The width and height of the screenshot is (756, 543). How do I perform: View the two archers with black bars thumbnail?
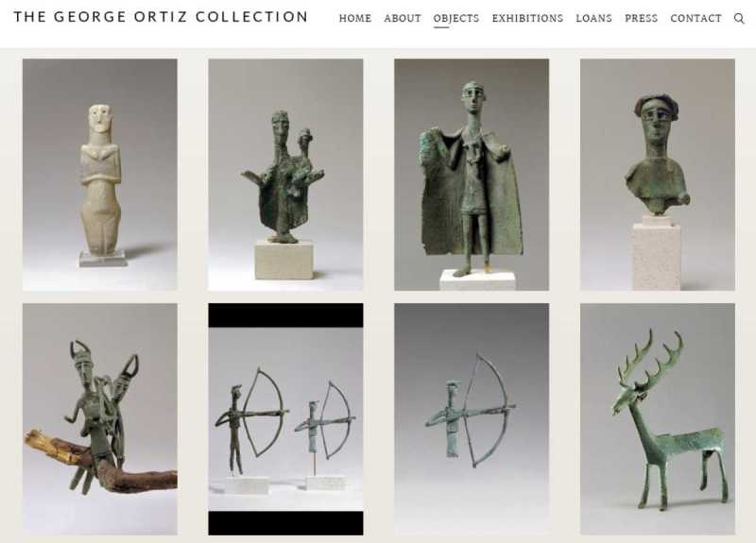pos(285,419)
